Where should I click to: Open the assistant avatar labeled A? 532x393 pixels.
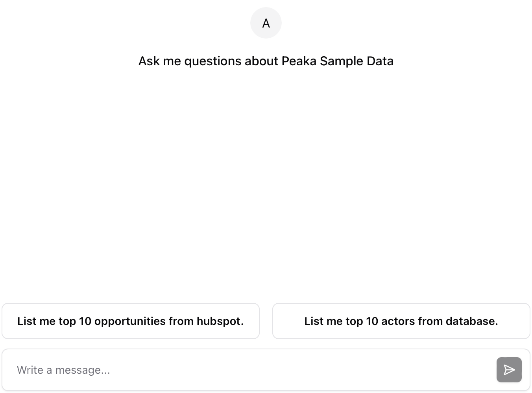[266, 23]
